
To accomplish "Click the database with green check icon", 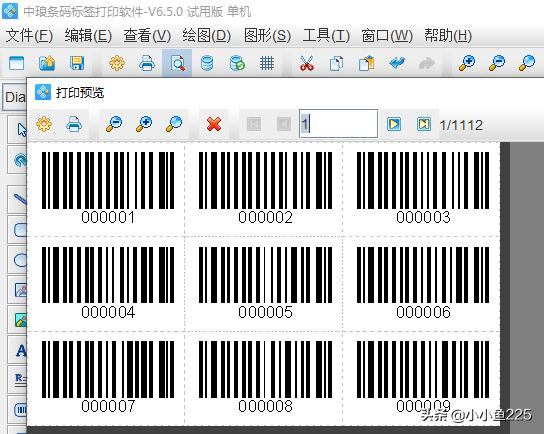I will [237, 63].
